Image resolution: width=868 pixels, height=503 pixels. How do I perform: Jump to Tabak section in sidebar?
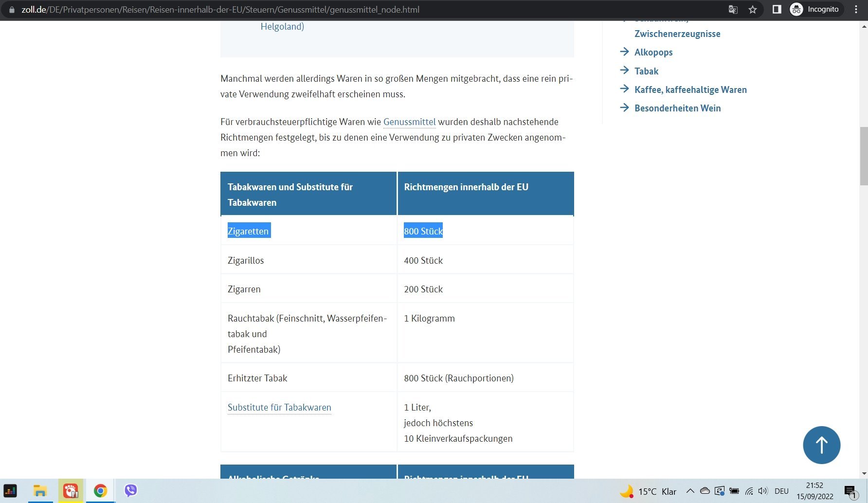pos(646,72)
